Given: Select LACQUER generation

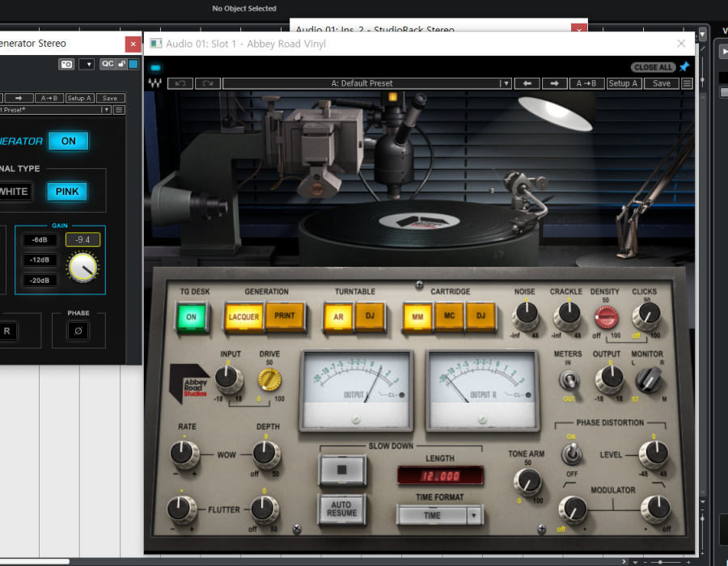Looking at the screenshot, I should pos(243,317).
